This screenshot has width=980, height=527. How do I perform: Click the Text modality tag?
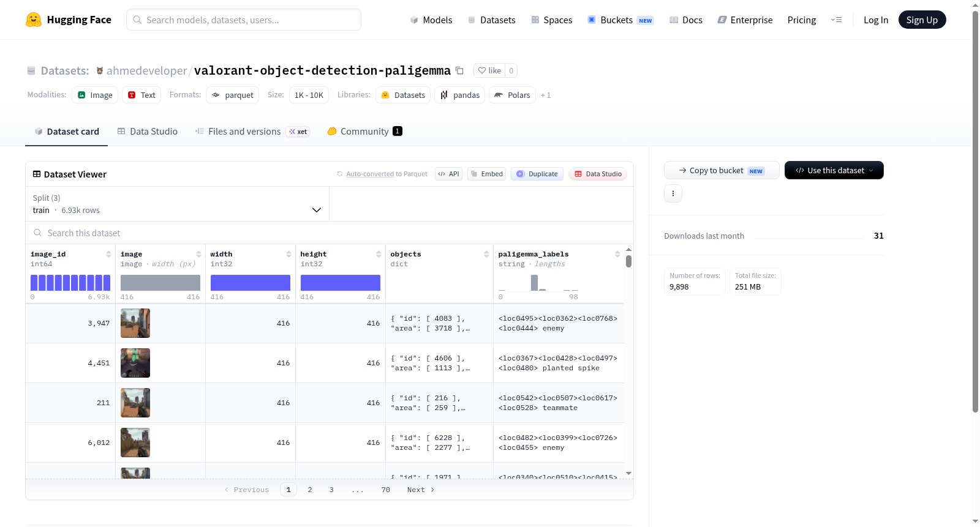(141, 95)
